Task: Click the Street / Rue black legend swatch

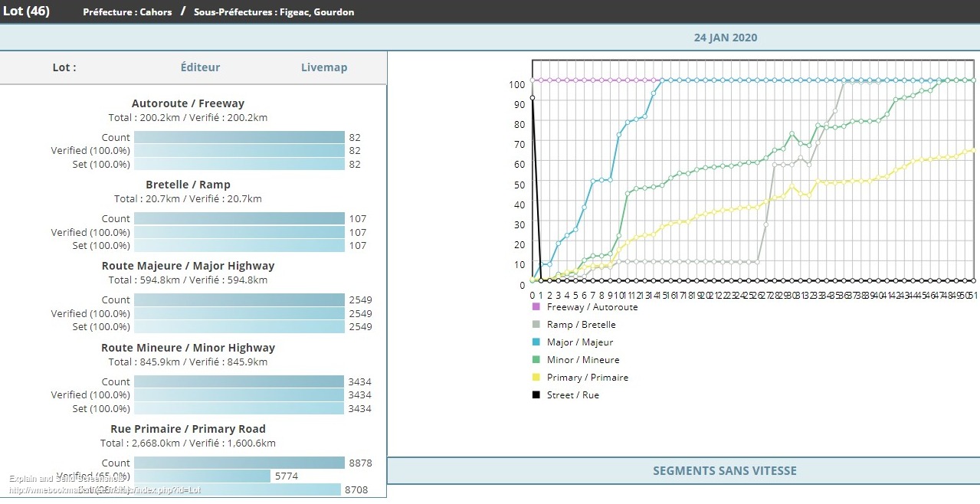Action: (x=536, y=395)
